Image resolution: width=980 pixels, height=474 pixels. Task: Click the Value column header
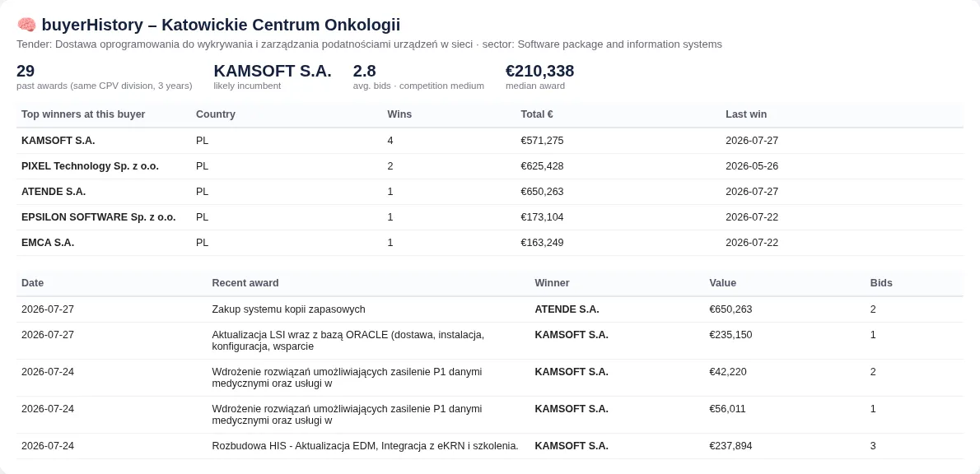722,283
